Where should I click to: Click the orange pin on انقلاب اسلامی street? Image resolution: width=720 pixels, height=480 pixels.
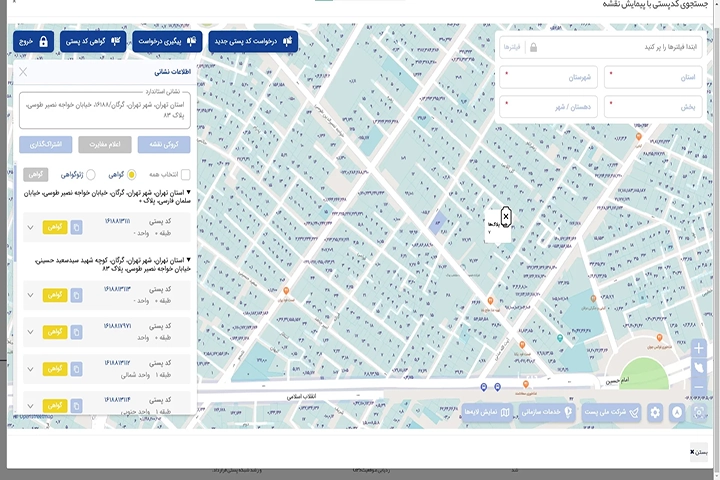[x=525, y=384]
